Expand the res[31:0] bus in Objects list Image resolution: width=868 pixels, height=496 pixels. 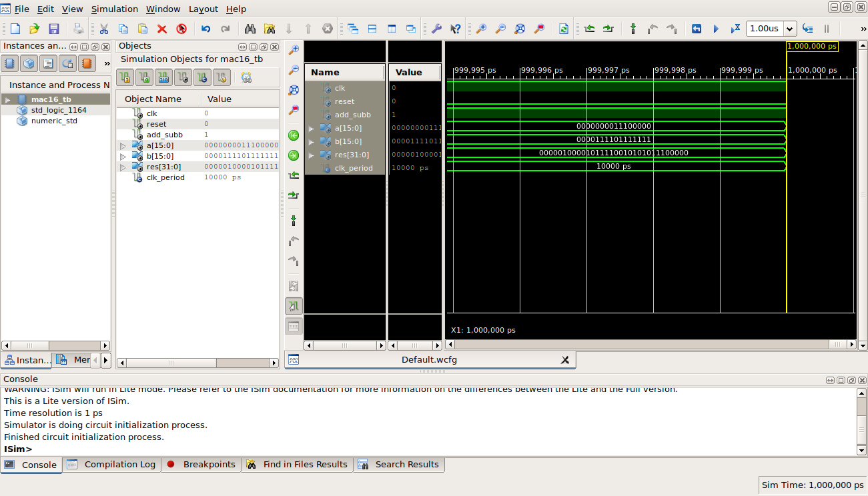(x=123, y=167)
